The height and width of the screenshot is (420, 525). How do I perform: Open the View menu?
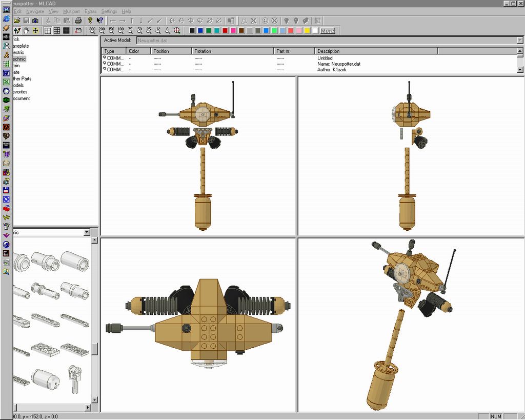[x=53, y=11]
